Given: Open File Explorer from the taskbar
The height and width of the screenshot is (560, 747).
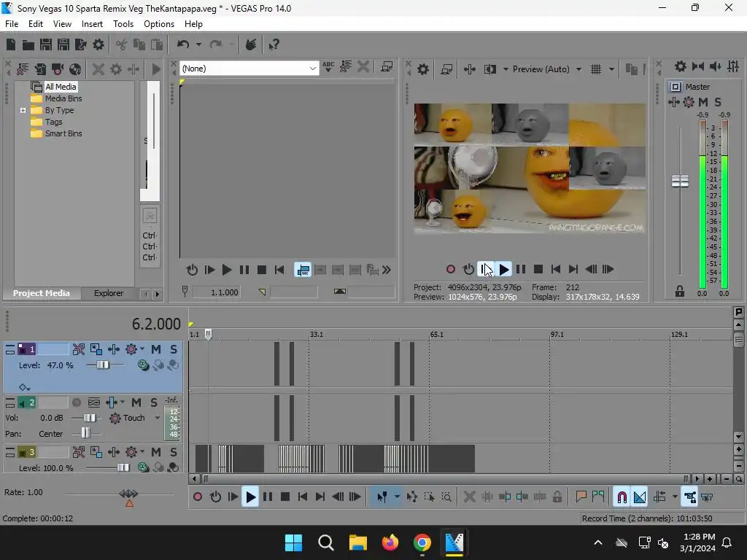Looking at the screenshot, I should click(x=357, y=542).
